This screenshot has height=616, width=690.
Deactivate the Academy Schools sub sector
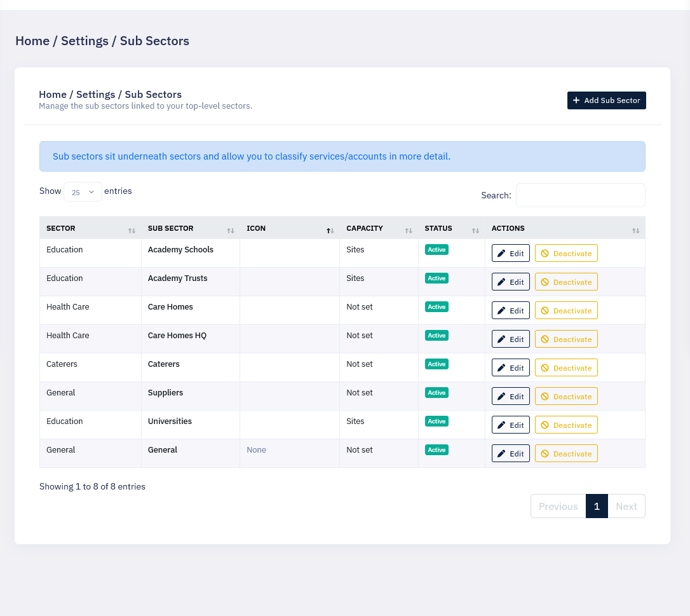(566, 253)
